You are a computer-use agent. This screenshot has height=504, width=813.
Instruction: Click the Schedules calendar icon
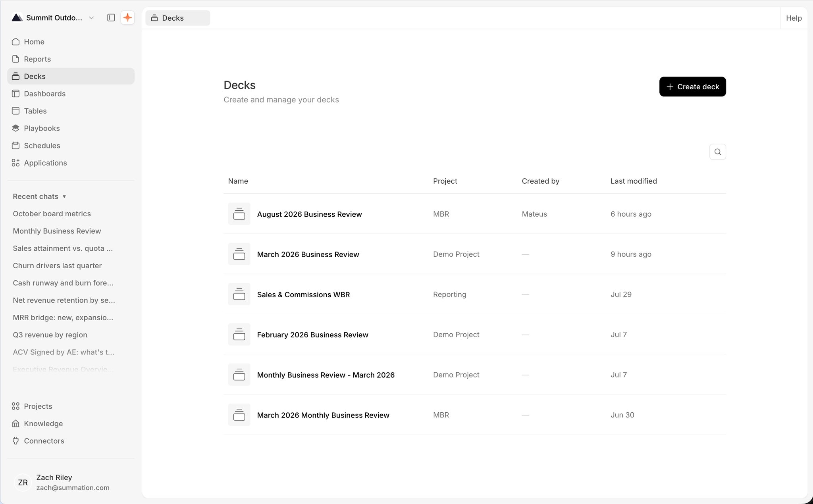[x=15, y=145]
